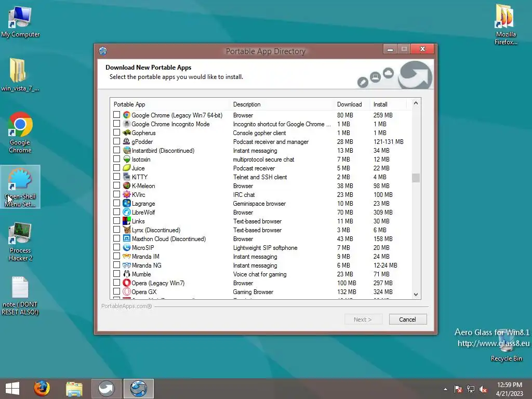The width and height of the screenshot is (532, 399).
Task: Click the KiTTY app icon
Action: click(127, 177)
